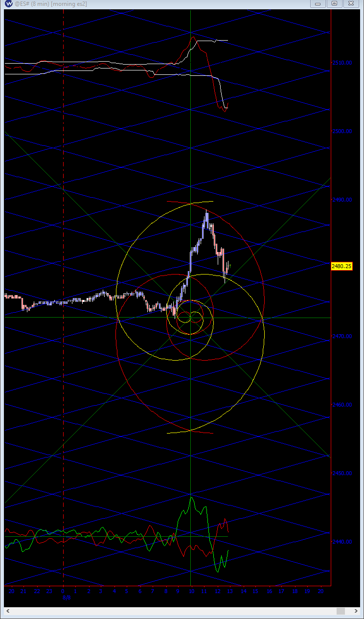
Task: Click the 16 hour label on time axis
Action: click(x=269, y=591)
